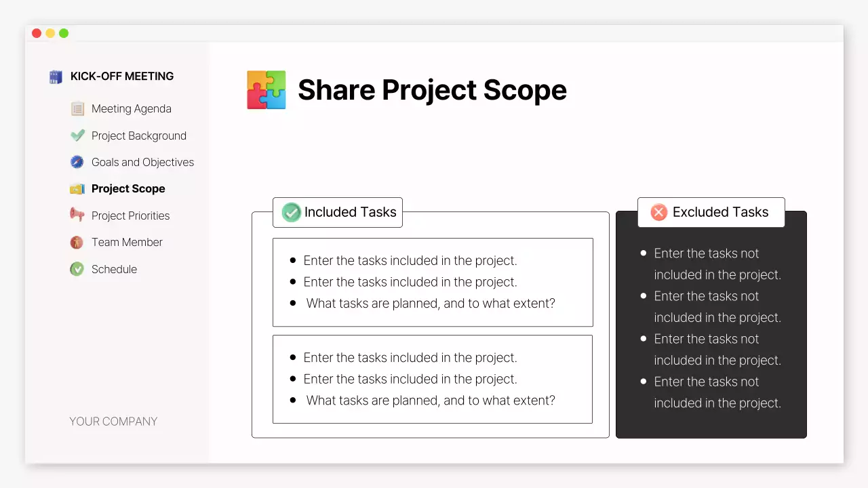Click the red X in Excluded Tasks
Screen dimensions: 868x488
pos(658,213)
